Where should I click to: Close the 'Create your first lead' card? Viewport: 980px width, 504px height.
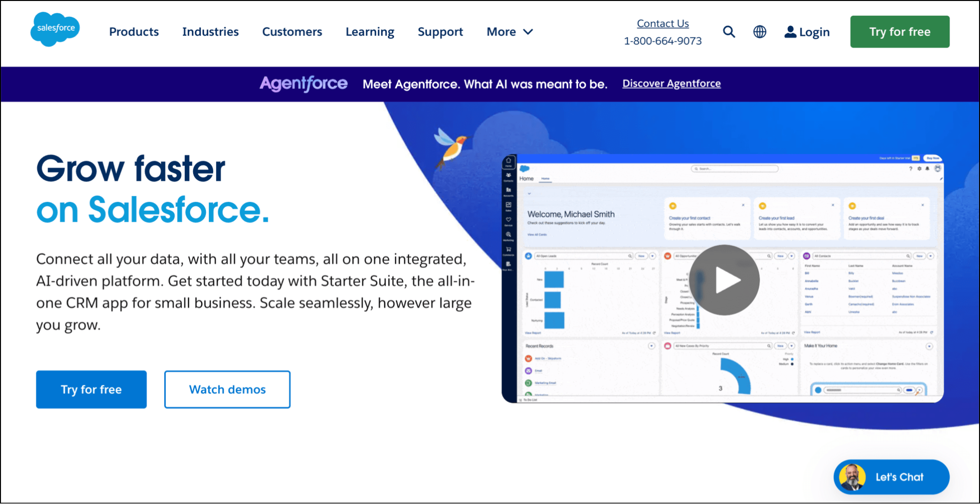click(x=833, y=205)
